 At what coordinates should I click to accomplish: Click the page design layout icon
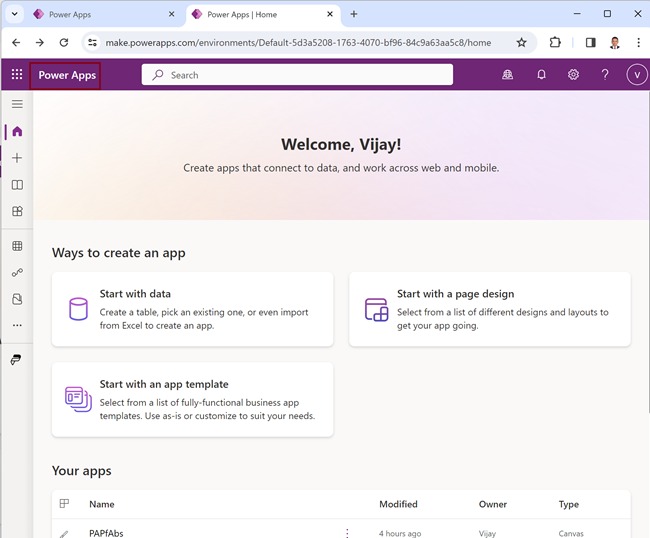pos(376,310)
